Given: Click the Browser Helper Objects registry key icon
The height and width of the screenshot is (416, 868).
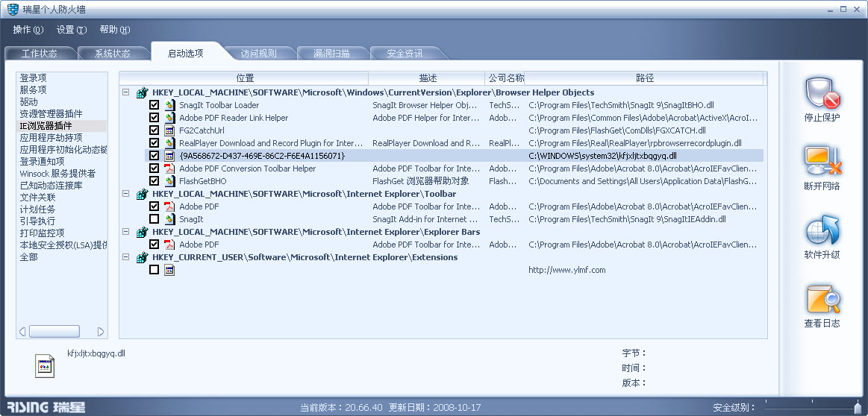Looking at the screenshot, I should point(143,92).
